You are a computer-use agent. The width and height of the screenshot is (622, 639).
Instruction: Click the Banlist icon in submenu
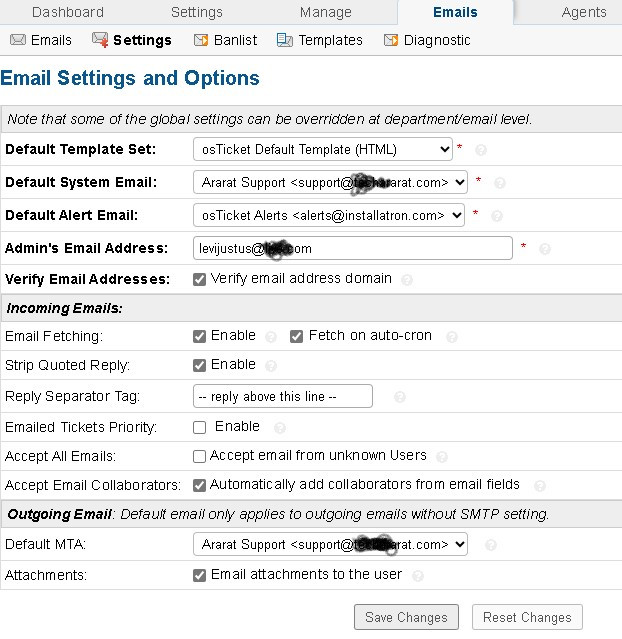(x=200, y=41)
